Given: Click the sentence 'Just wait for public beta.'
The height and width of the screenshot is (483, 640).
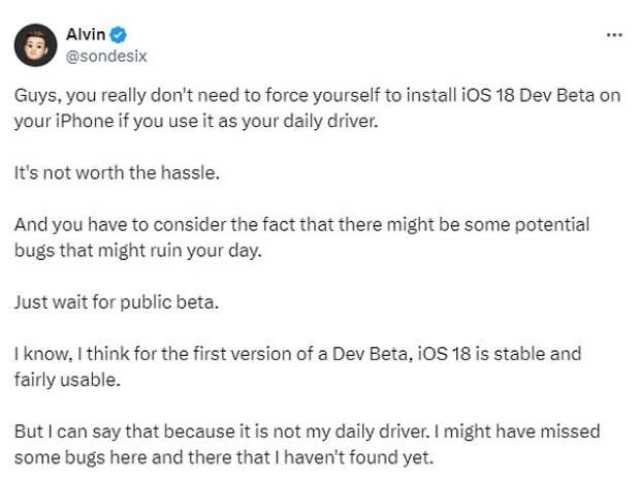Looking at the screenshot, I should 117,303.
